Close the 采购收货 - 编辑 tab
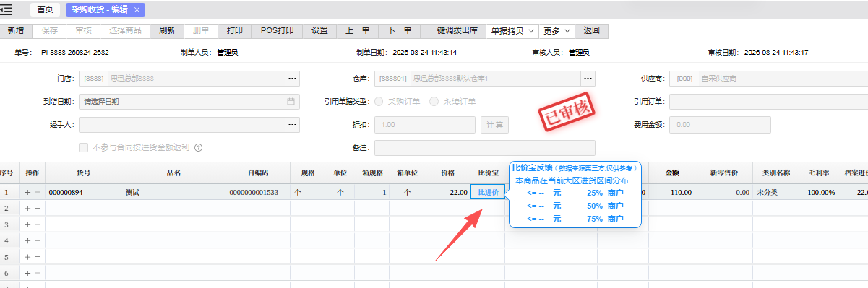Viewport: 868px width, 288px height. point(137,9)
